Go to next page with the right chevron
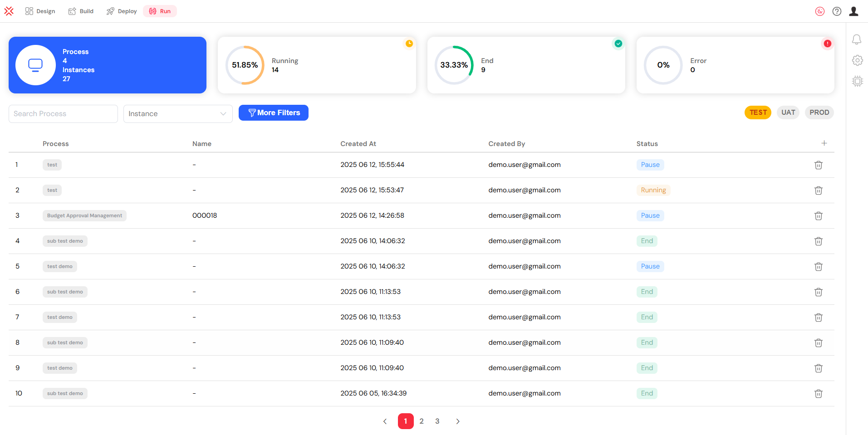The image size is (868, 435). click(457, 421)
